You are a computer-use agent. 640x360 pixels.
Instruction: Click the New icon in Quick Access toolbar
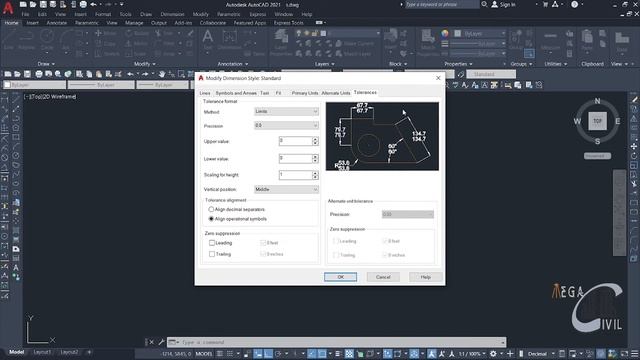click(x=23, y=4)
